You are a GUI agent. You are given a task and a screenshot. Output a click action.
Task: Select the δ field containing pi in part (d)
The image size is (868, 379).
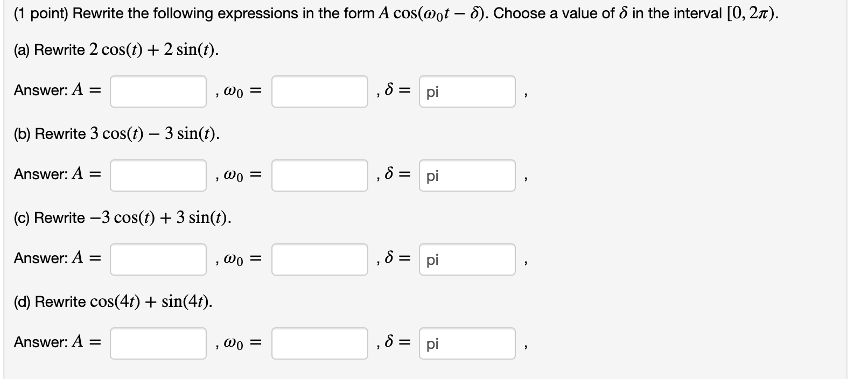click(x=466, y=343)
